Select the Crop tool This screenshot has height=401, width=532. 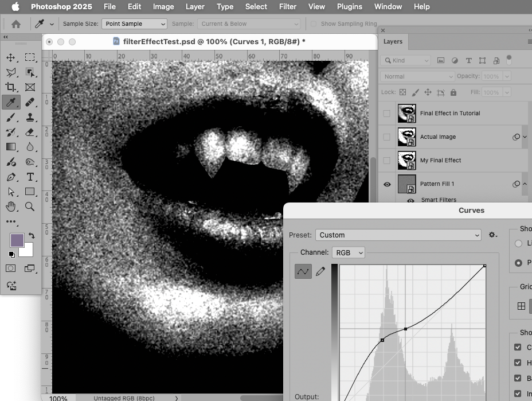click(10, 87)
